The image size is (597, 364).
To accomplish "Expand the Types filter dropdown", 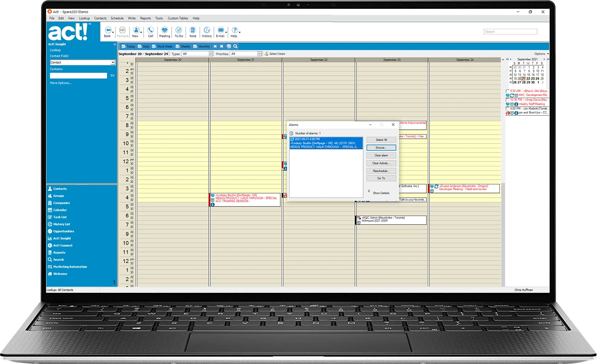I will [x=211, y=54].
